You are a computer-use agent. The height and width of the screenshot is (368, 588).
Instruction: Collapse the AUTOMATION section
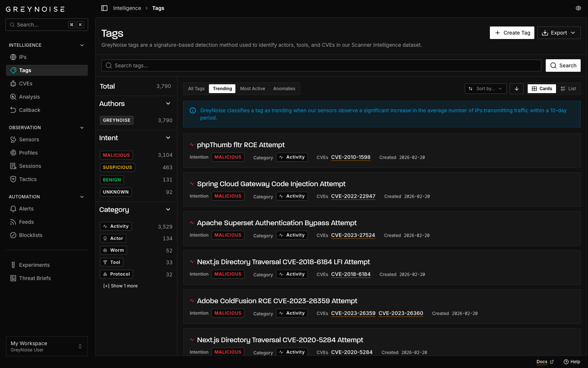(82, 197)
